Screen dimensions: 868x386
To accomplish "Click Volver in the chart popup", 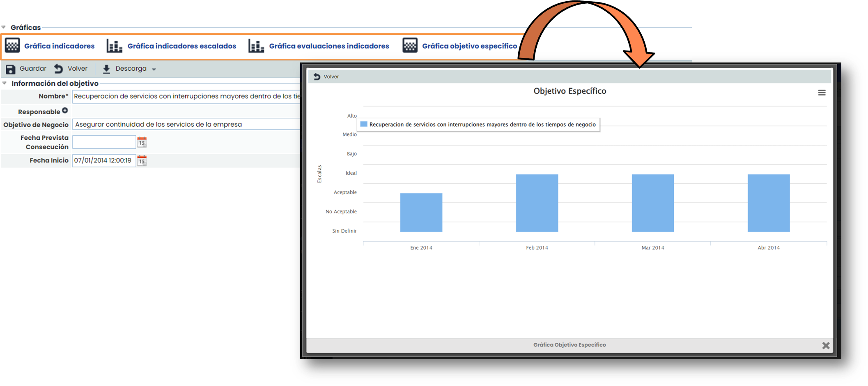I will click(326, 76).
